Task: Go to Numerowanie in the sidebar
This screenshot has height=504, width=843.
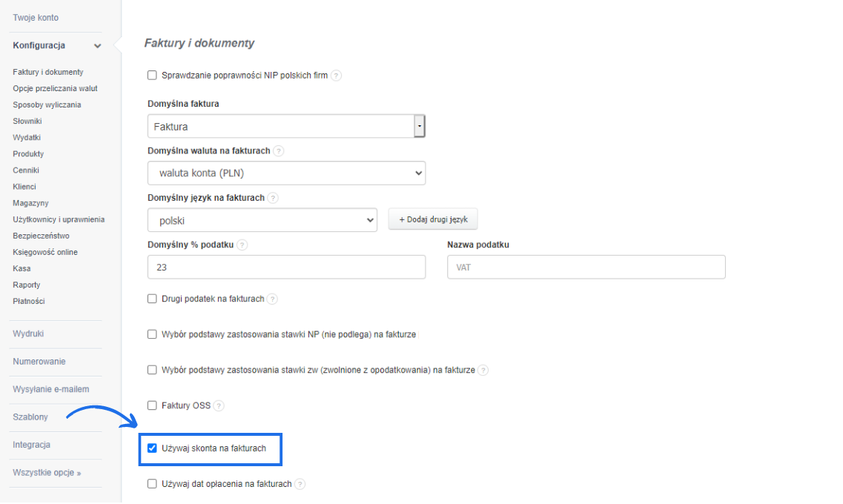Action: coord(39,362)
